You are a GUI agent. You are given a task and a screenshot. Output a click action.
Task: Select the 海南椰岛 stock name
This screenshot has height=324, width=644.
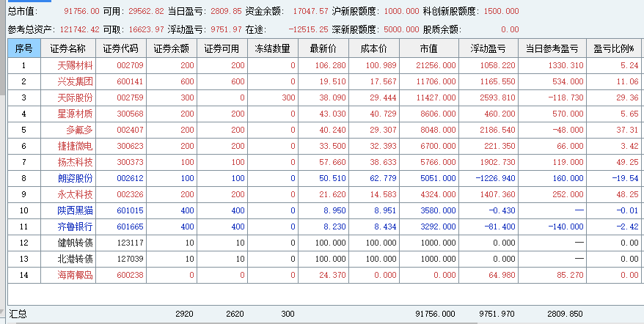tap(75, 275)
